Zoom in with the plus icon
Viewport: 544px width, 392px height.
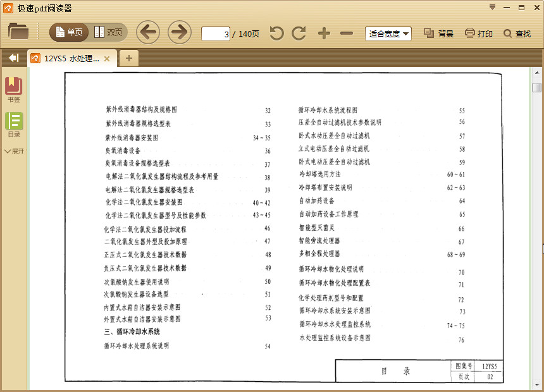coord(324,34)
